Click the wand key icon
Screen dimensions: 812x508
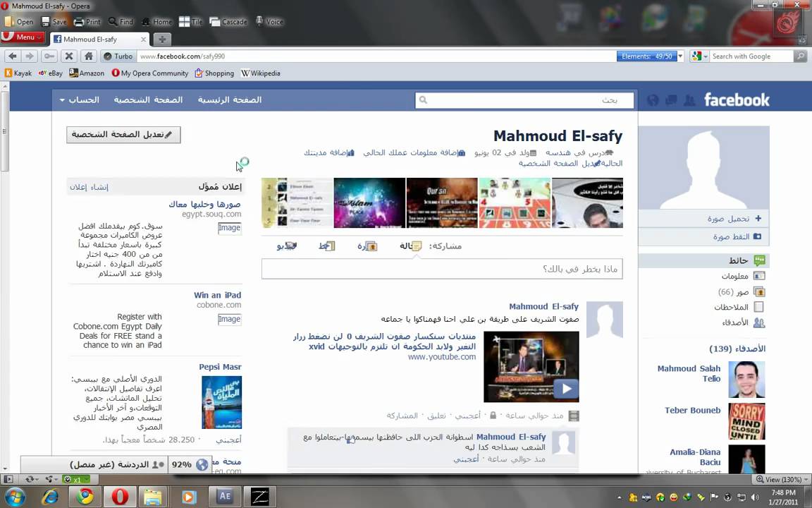click(x=49, y=56)
